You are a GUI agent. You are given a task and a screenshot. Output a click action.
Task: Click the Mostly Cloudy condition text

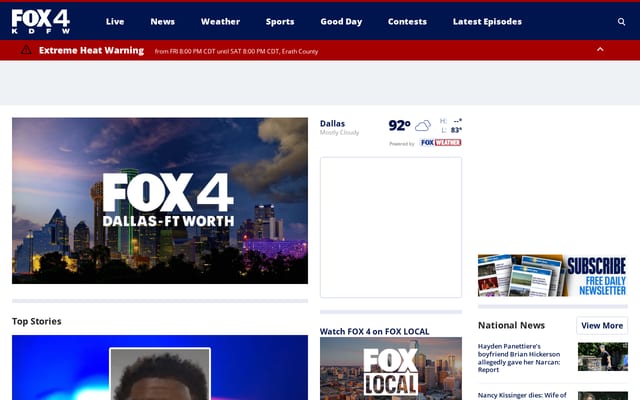339,133
